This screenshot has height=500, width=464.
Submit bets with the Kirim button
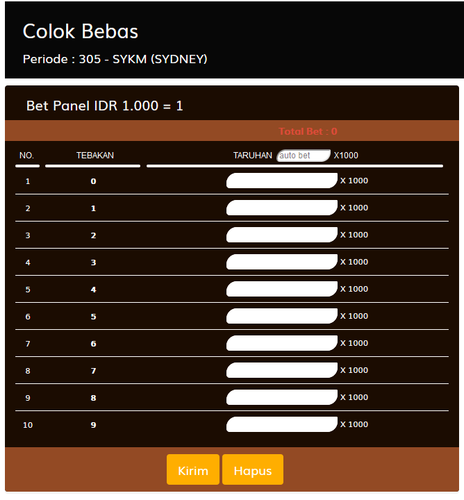pos(193,469)
